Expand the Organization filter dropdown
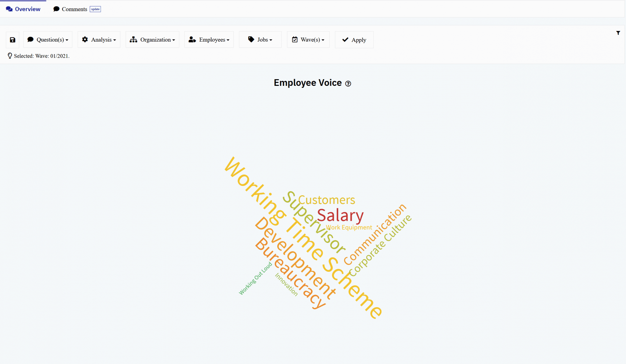626x364 pixels. [152, 39]
